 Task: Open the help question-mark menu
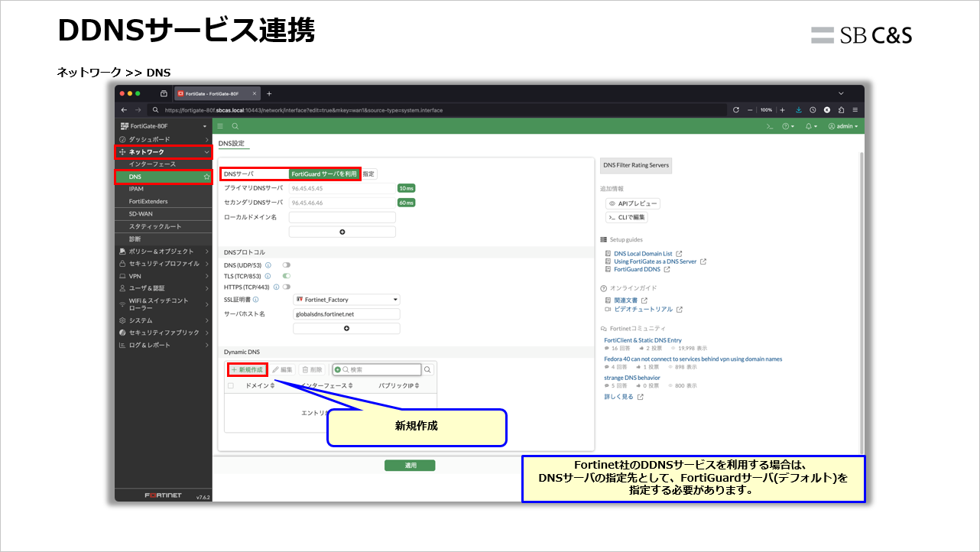[x=788, y=126]
